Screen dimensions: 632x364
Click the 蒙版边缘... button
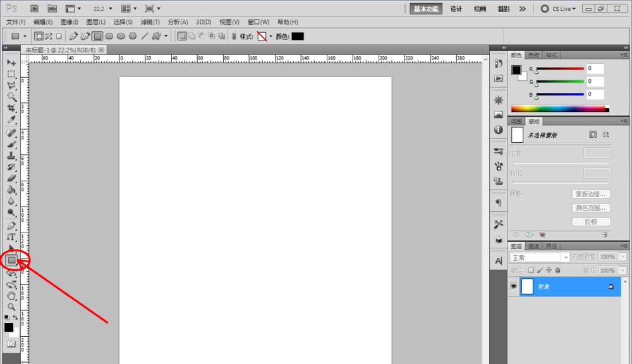591,194
